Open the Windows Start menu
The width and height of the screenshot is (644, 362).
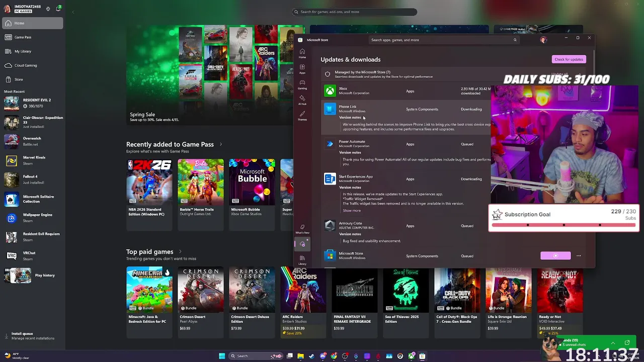tap(222, 356)
